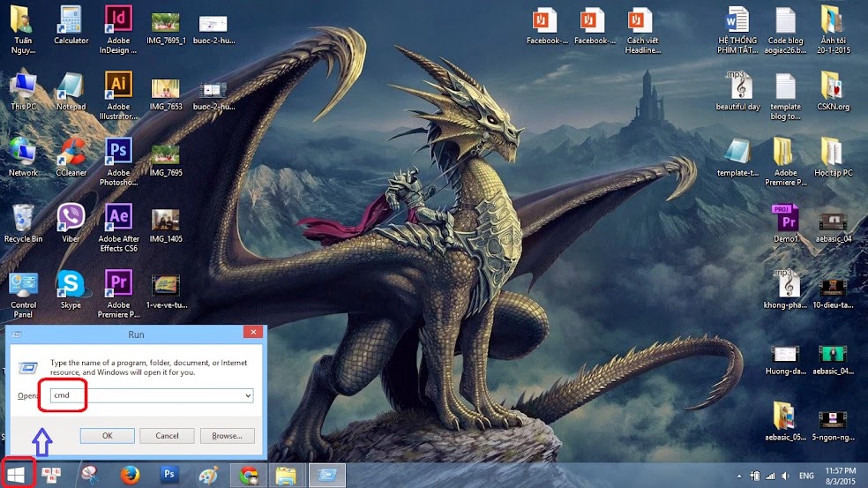Select the 5-ngon-ng... video file
868x488 pixels.
pyautogui.click(x=833, y=425)
